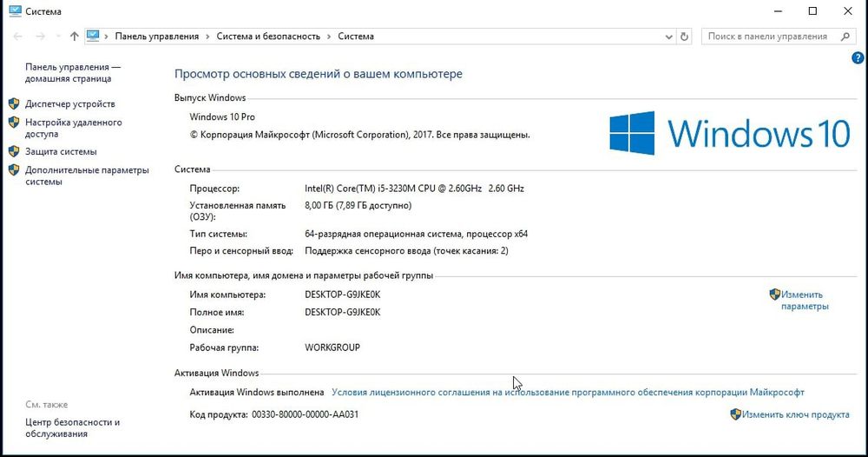Click the memory value '8,00 ГБ (7,89 ГБ доступно)'
Image resolution: width=868 pixels, height=457 pixels.
click(358, 206)
